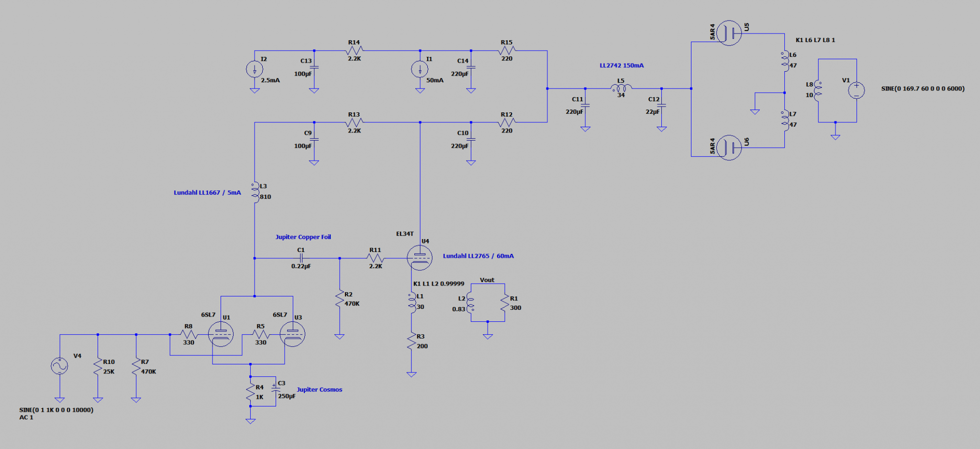
Task: Select the L1 primary inductor symbol
Action: (x=412, y=302)
